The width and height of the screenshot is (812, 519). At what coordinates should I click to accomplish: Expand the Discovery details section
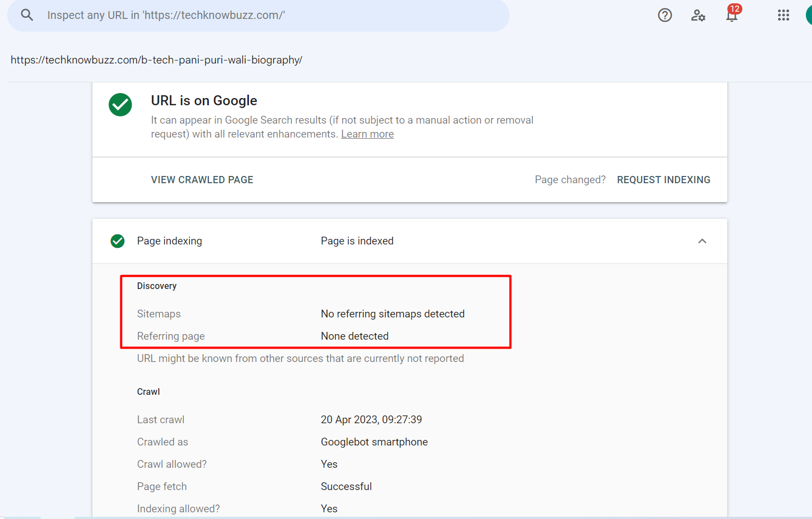click(x=156, y=286)
